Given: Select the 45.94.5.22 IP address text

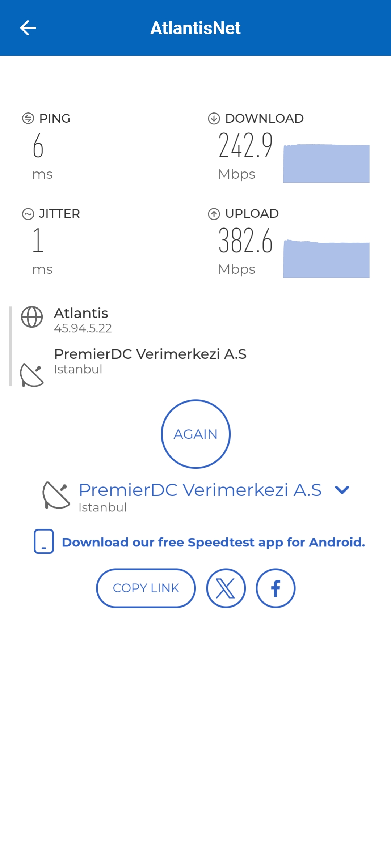Looking at the screenshot, I should pos(83,328).
